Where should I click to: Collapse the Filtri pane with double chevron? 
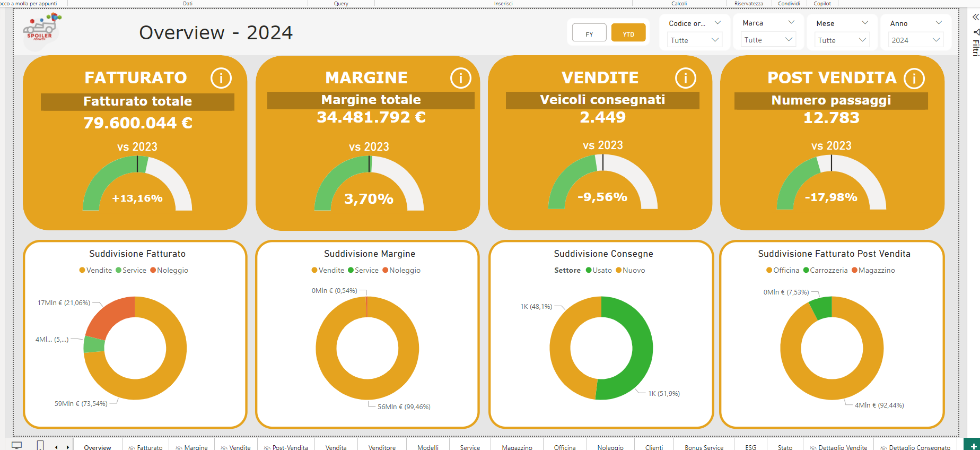(975, 17)
